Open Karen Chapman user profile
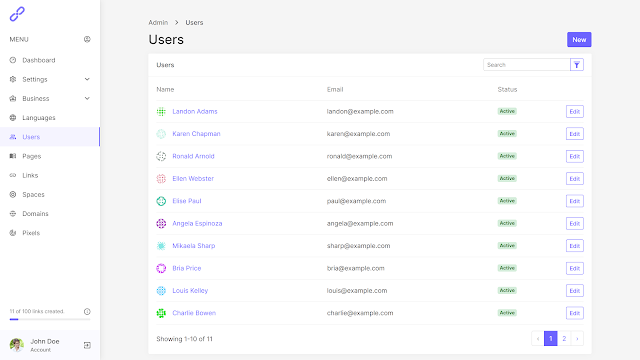640x360 pixels. [x=196, y=133]
